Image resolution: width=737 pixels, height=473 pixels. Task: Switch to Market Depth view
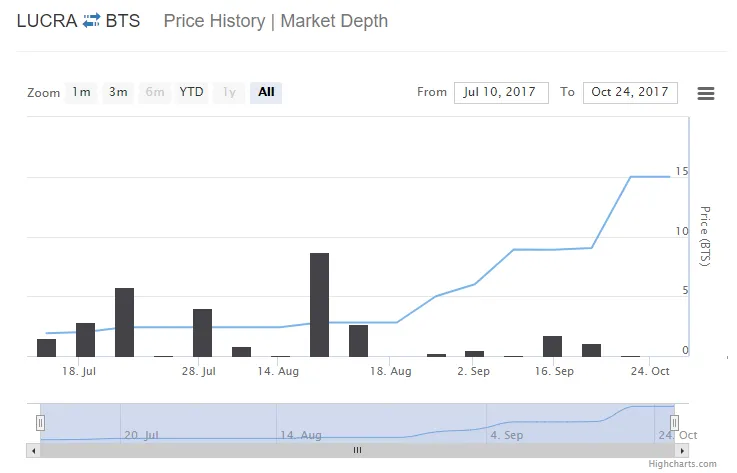point(334,21)
